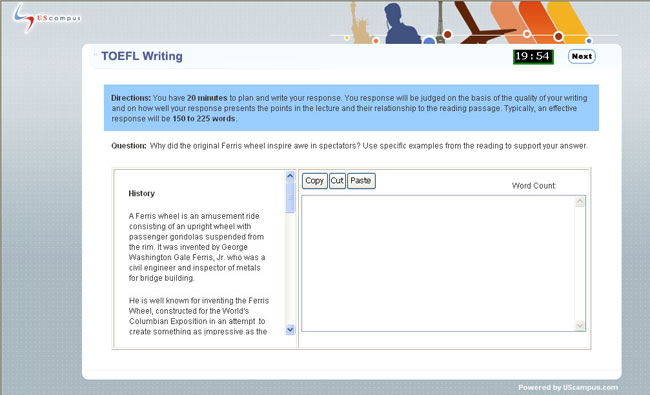
Task: Click the Question prompt text
Action: tap(349, 146)
